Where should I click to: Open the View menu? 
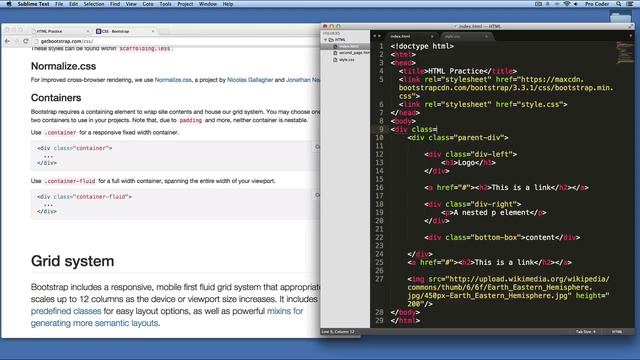click(x=131, y=4)
